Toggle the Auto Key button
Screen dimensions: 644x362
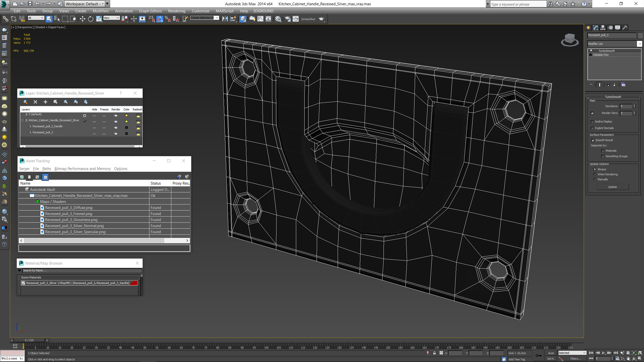[551, 353]
